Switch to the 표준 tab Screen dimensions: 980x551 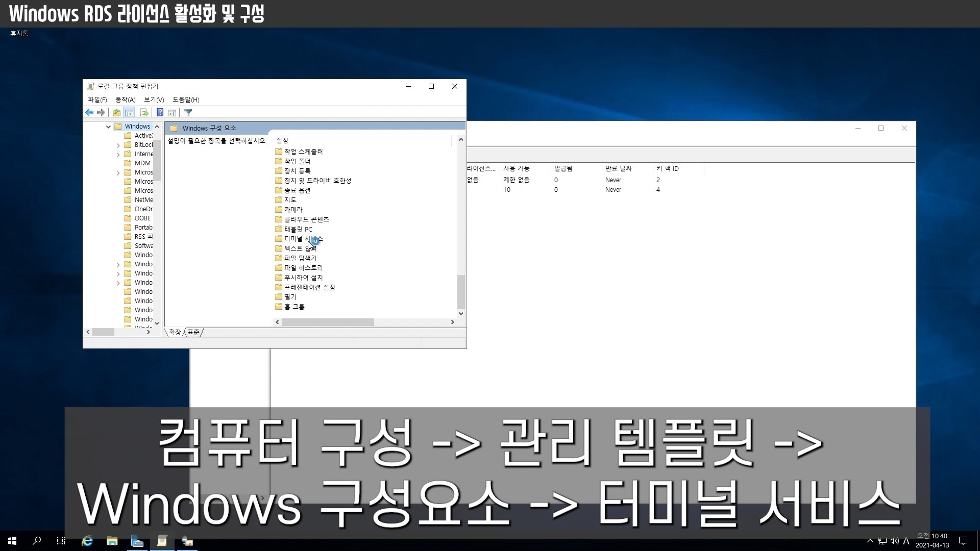pyautogui.click(x=193, y=332)
